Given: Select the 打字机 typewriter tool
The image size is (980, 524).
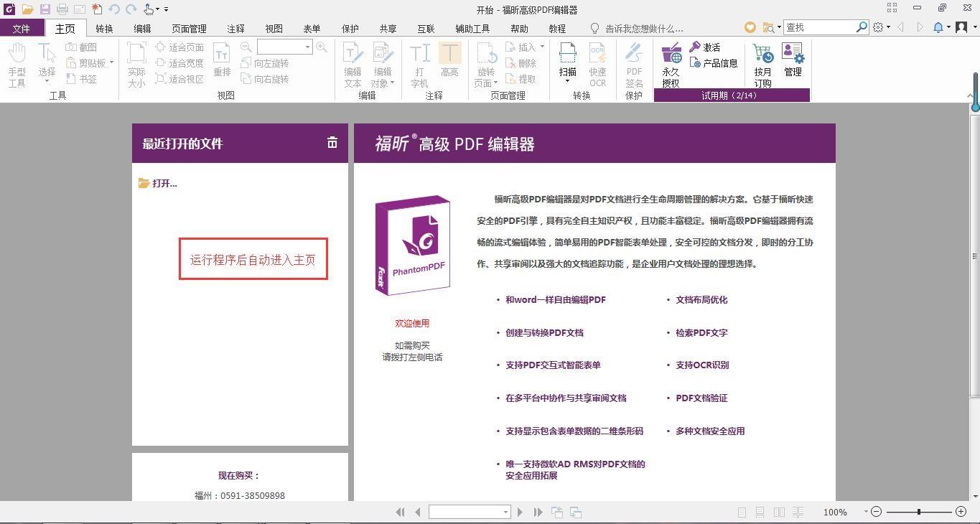Looking at the screenshot, I should (419, 63).
